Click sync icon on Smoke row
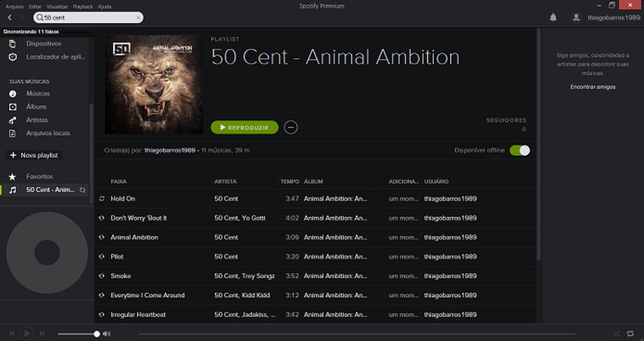The width and height of the screenshot is (644, 341). 101,276
